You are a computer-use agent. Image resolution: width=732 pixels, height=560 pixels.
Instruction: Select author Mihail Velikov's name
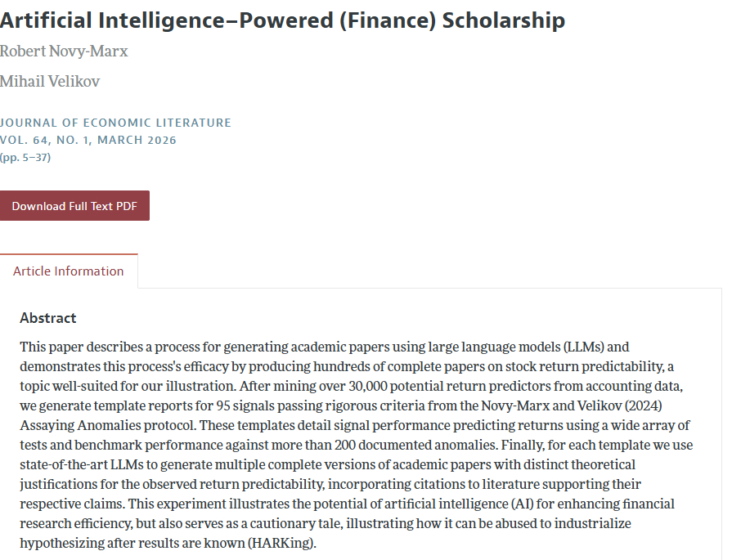pyautogui.click(x=50, y=82)
